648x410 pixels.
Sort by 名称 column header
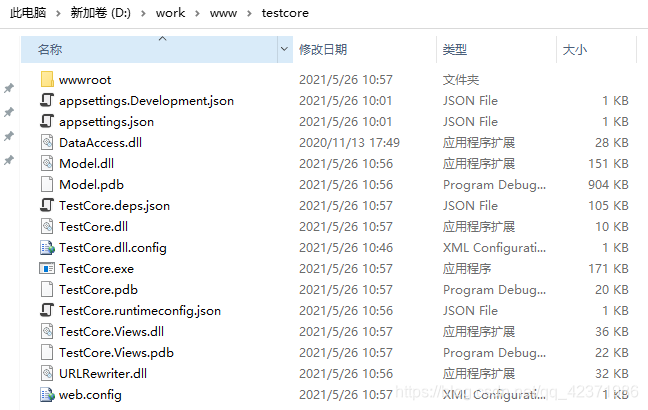point(149,49)
